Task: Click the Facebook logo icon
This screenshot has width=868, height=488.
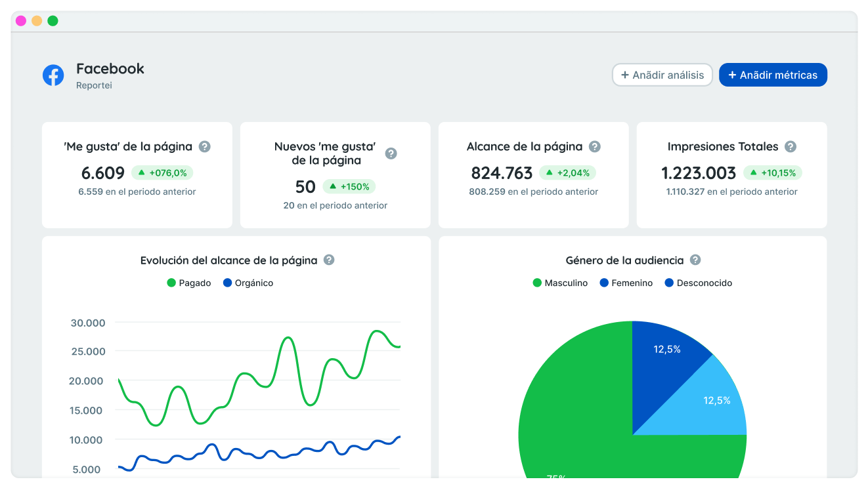Action: pos(53,75)
